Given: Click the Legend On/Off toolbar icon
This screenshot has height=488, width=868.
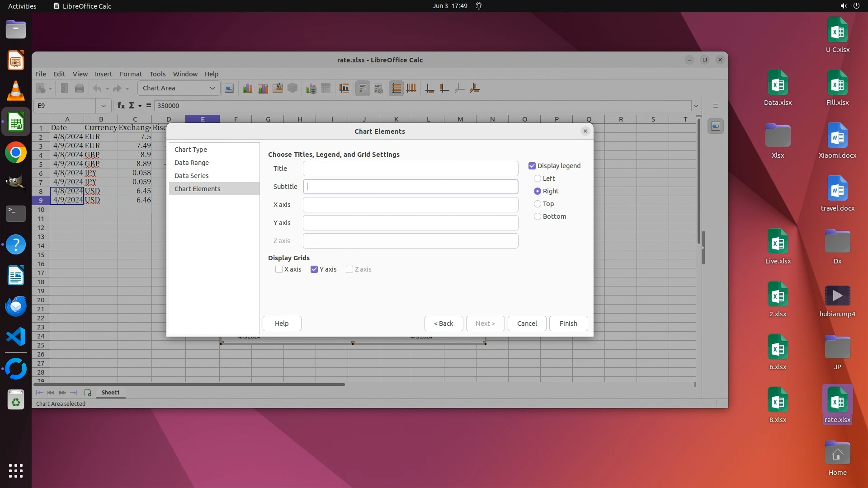Looking at the screenshot, I should pos(363,89).
